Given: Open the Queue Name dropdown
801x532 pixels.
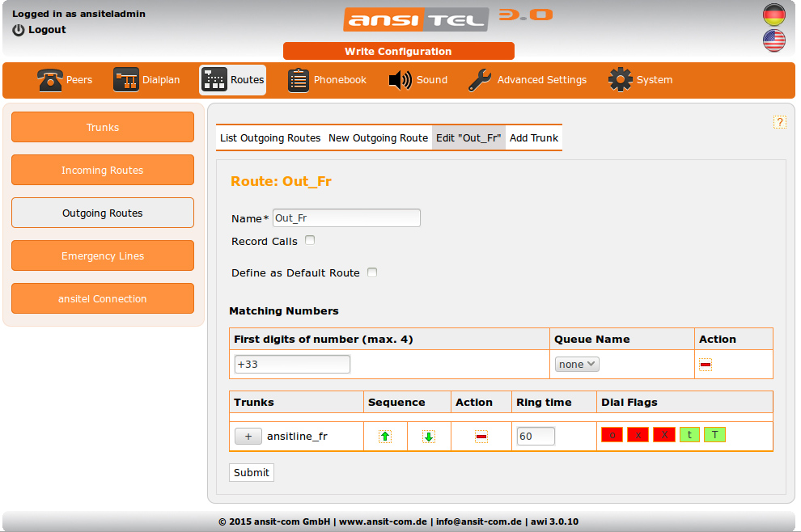Looking at the screenshot, I should tap(577, 365).
